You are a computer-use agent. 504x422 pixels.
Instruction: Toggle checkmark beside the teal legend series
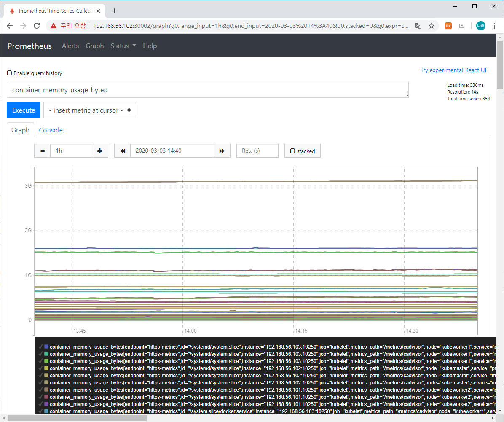(x=40, y=354)
